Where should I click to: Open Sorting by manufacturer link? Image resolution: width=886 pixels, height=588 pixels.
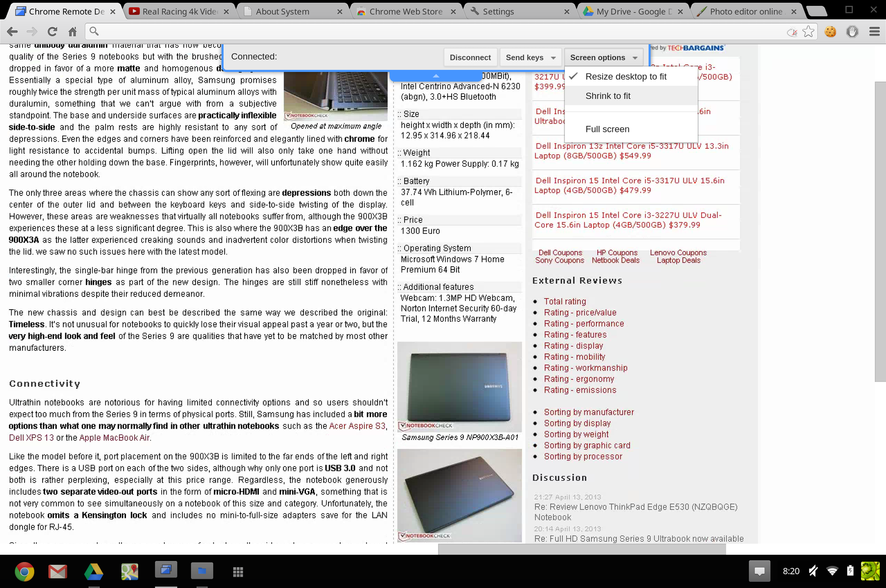[x=589, y=413]
